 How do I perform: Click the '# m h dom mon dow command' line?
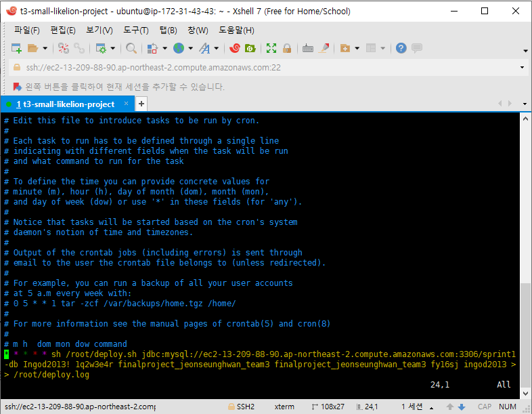click(66, 344)
